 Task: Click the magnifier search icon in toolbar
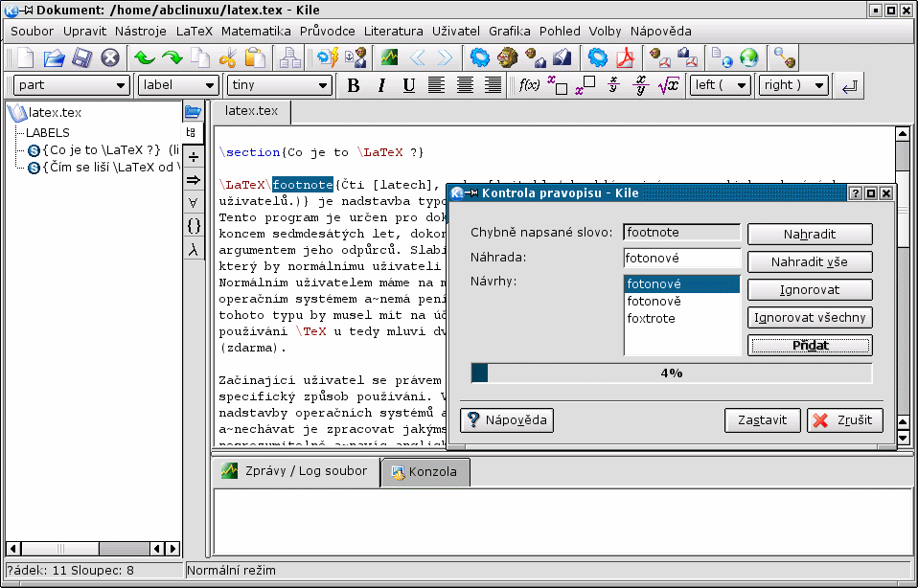click(785, 57)
